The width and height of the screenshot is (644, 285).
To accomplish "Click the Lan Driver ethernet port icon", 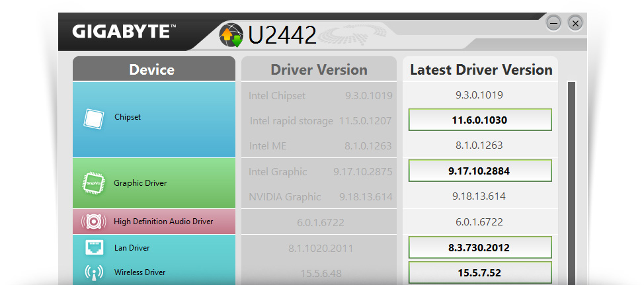I will coord(94,247).
